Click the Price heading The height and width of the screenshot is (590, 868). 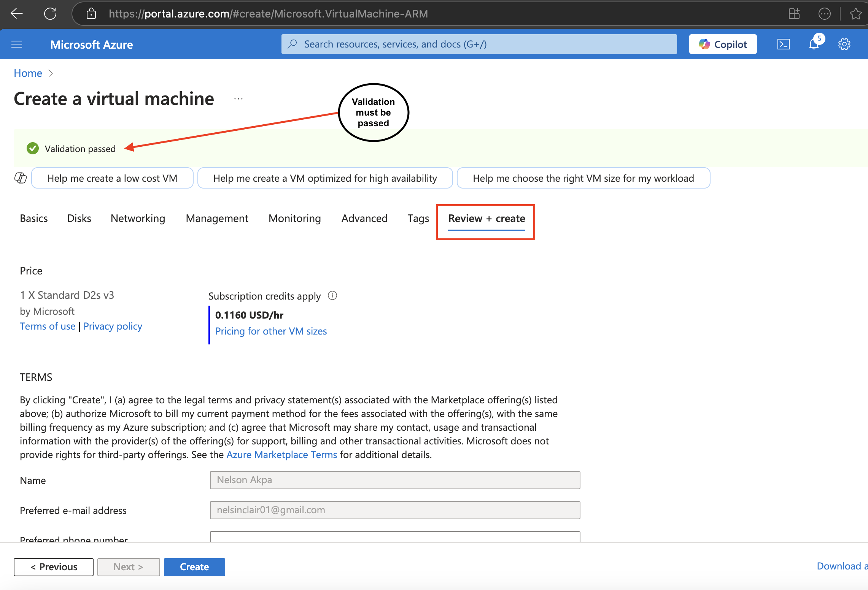pos(31,271)
